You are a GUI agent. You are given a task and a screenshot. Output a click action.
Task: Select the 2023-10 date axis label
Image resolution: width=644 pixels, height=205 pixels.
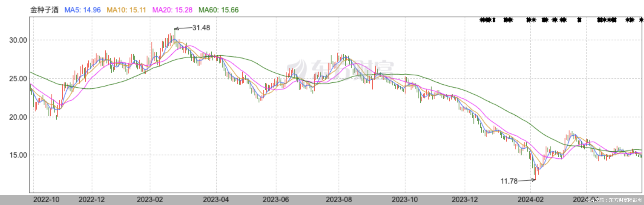pyautogui.click(x=405, y=200)
